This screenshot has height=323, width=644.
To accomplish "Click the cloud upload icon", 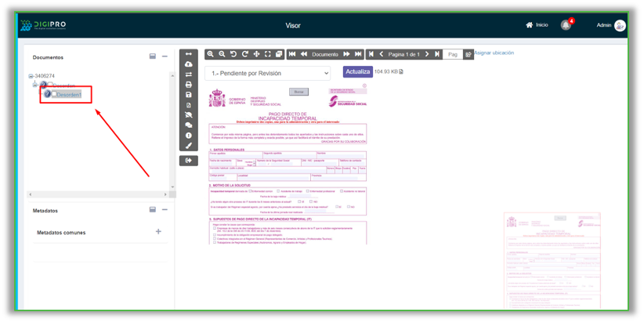I will pos(188,64).
